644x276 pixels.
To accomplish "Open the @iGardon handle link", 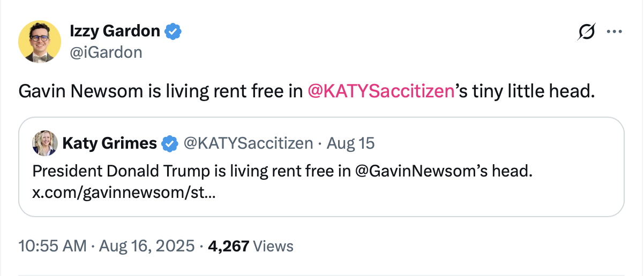I will point(106,52).
